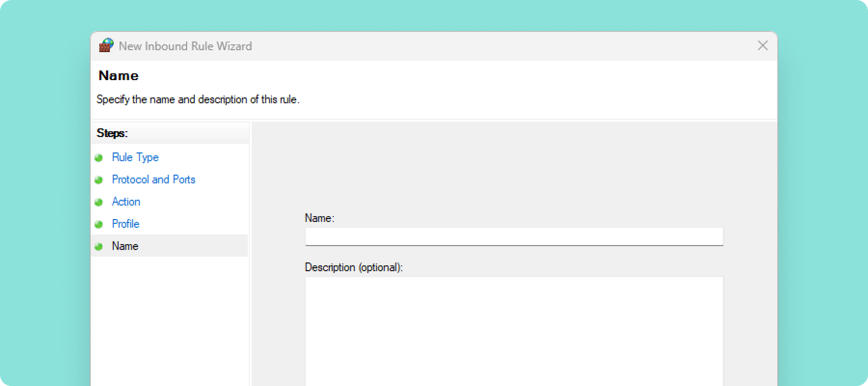This screenshot has height=386, width=868.
Task: Click the "Specify the name and description" text
Action: 198,99
